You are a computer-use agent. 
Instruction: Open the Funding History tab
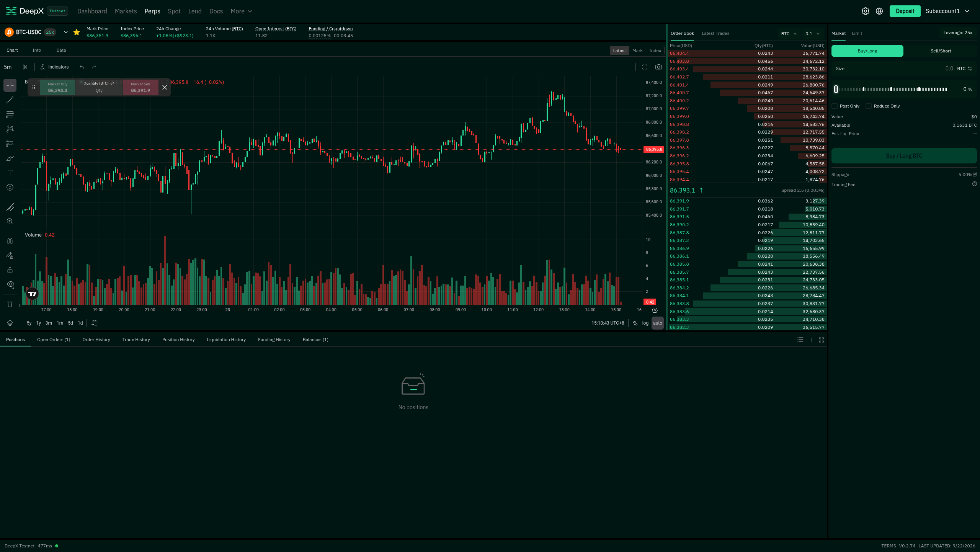pos(274,340)
